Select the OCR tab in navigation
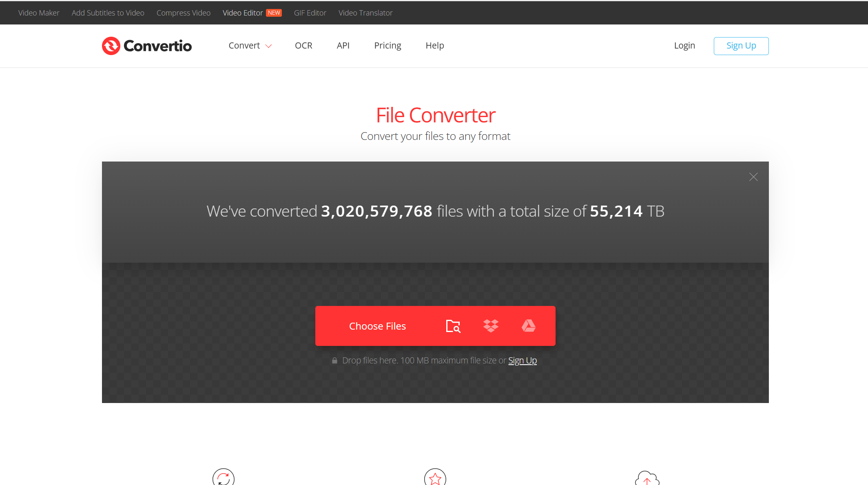This screenshot has height=485, width=868. click(x=303, y=45)
